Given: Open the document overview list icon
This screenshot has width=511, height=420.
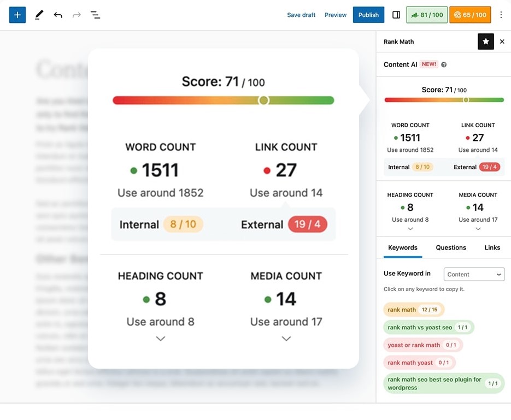Looking at the screenshot, I should [95, 15].
